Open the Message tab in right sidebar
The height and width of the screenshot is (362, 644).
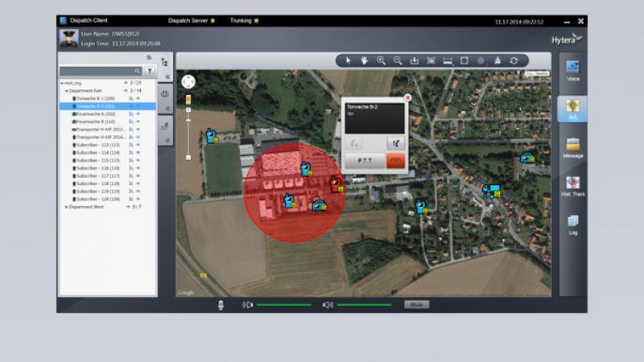pos(573,148)
